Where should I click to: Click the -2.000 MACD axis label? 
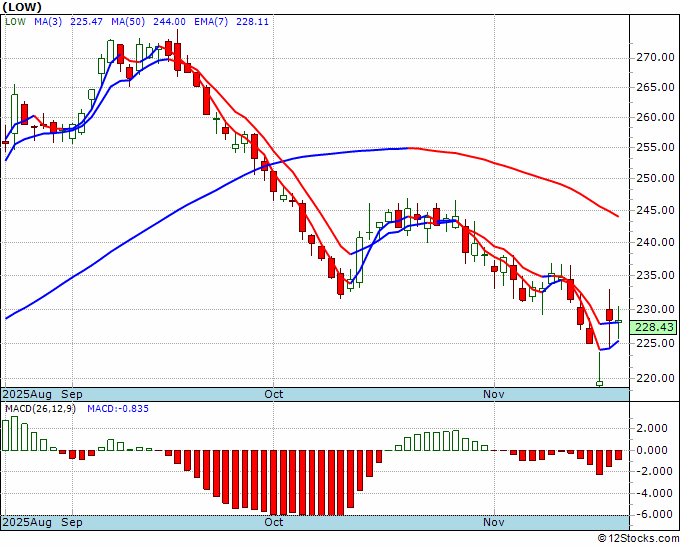(x=655, y=471)
